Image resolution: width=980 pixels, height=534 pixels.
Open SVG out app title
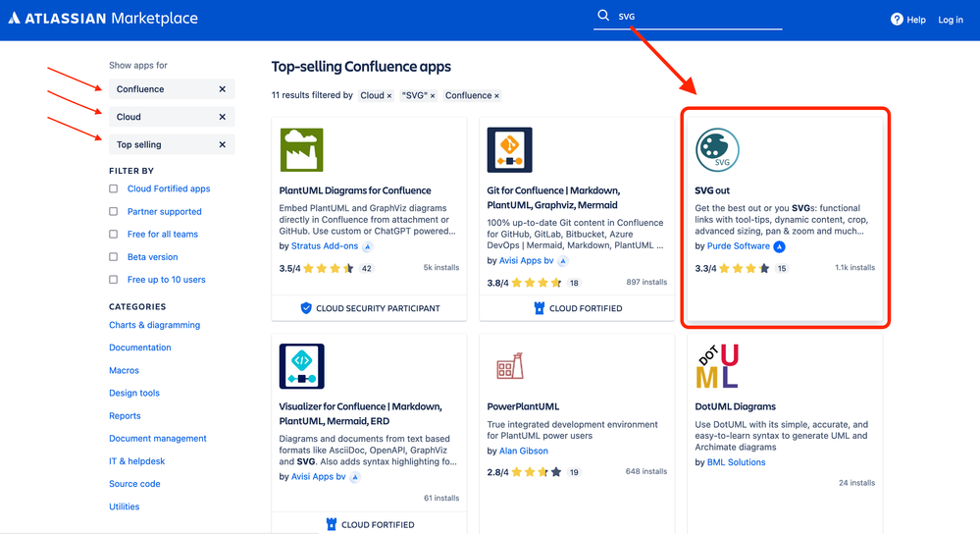tap(712, 190)
